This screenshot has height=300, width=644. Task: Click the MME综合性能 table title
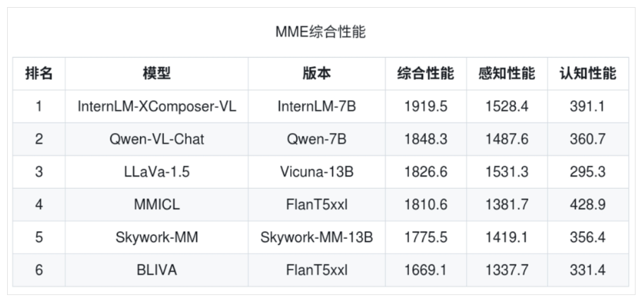coord(320,32)
